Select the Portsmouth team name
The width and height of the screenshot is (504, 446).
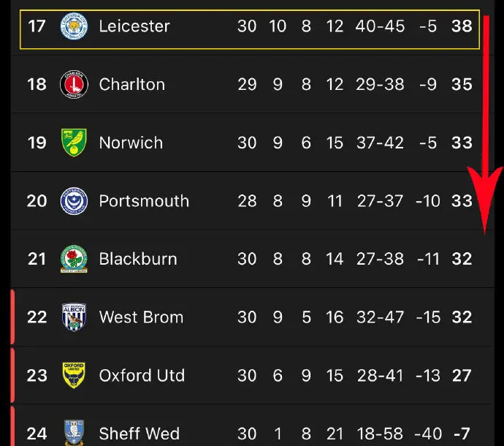pos(144,201)
